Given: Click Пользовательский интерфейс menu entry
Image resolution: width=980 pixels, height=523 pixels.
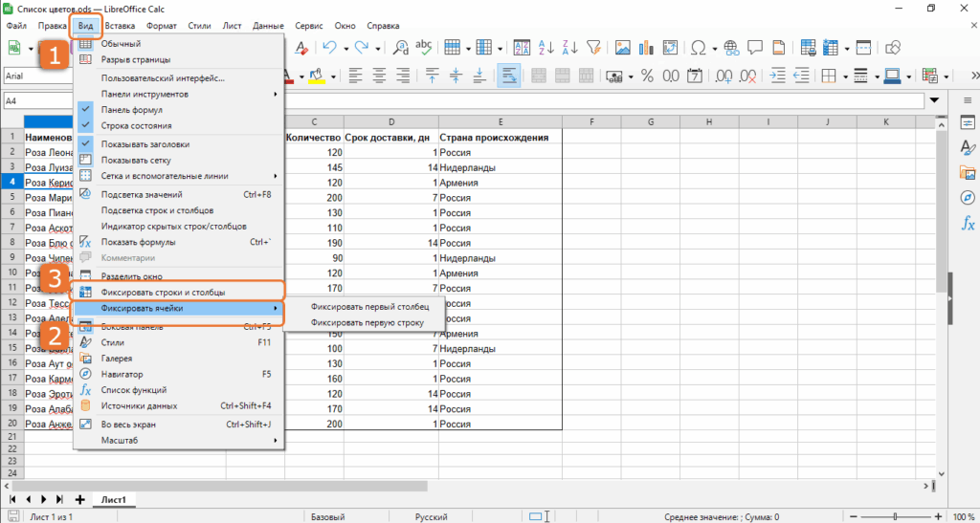Looking at the screenshot, I should click(x=179, y=78).
